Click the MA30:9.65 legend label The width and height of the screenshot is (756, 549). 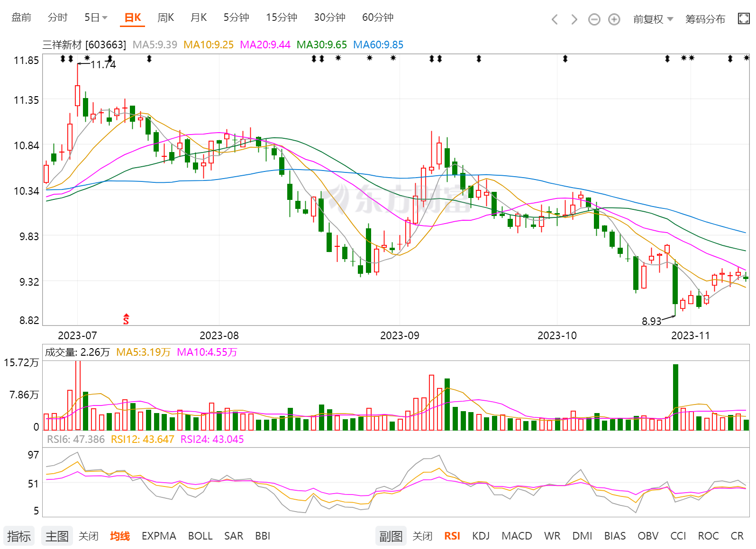tap(322, 45)
